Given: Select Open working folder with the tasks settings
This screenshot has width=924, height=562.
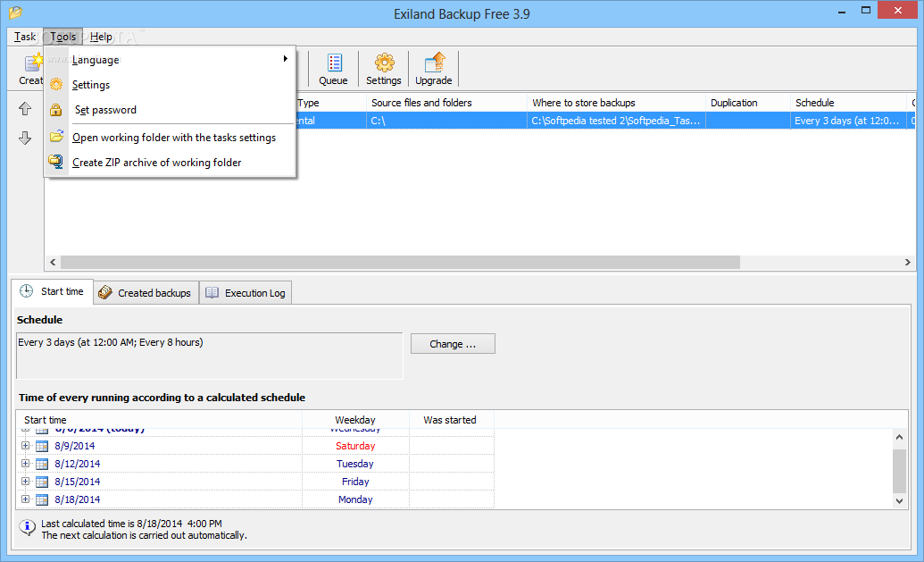Looking at the screenshot, I should [170, 138].
